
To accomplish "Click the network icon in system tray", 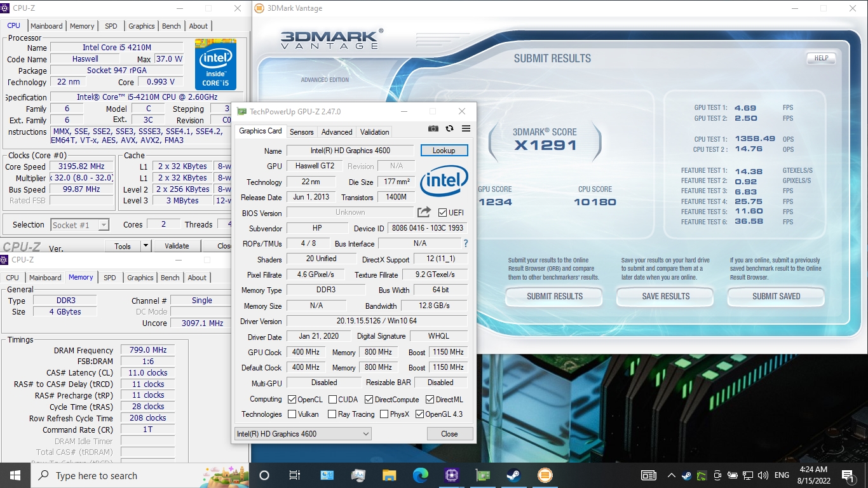I will pos(748,475).
